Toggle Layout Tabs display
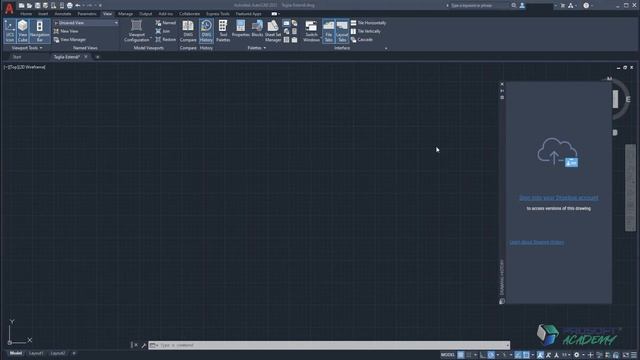The width and height of the screenshot is (640, 360). pos(342,31)
